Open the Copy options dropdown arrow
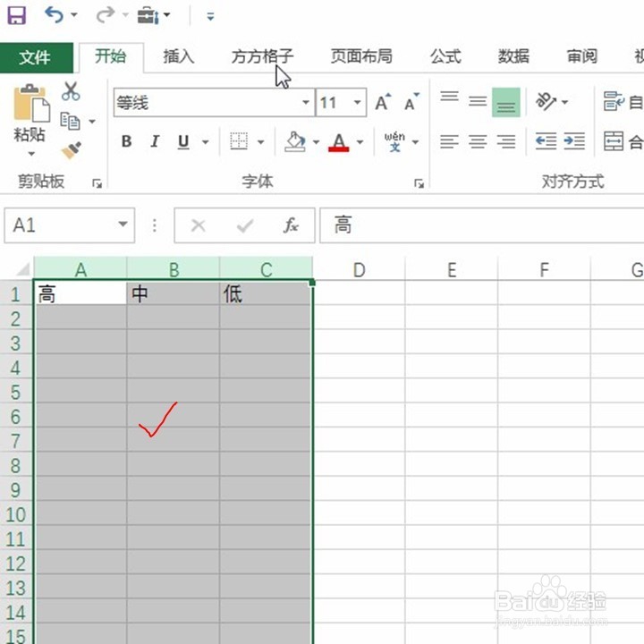 click(x=92, y=122)
